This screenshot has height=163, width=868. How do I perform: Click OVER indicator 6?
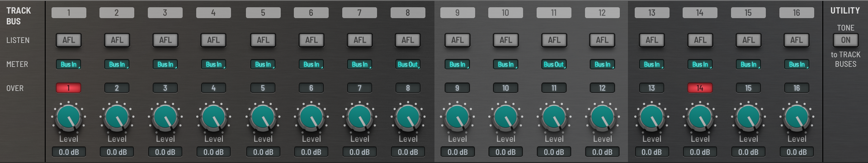(x=311, y=88)
